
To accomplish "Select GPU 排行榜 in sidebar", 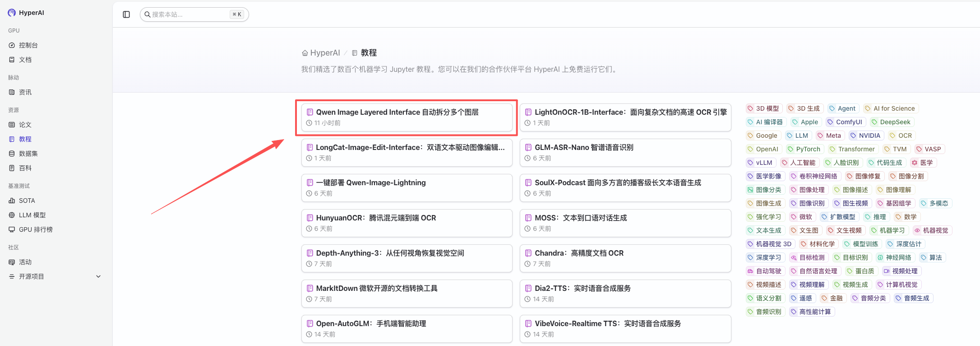I will [x=36, y=229].
